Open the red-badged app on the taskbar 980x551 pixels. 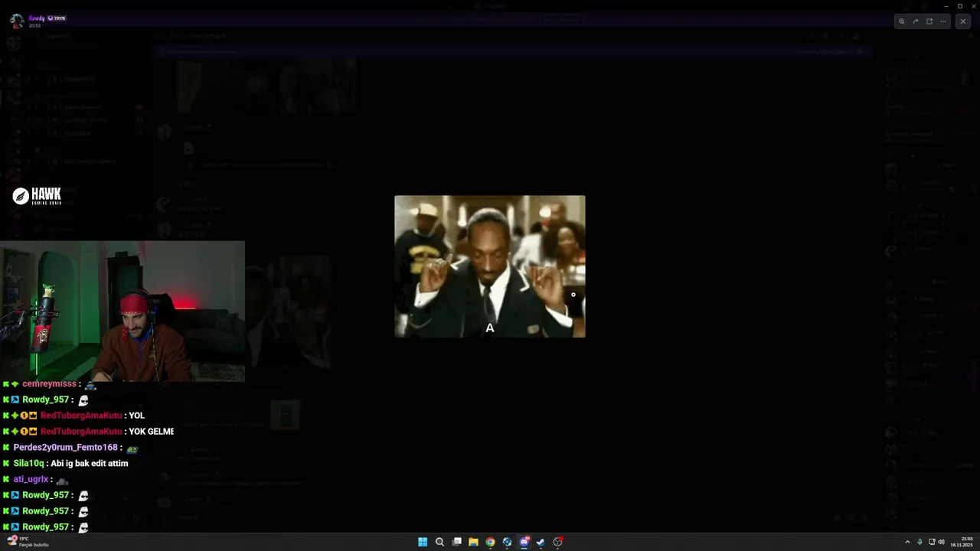(x=558, y=542)
